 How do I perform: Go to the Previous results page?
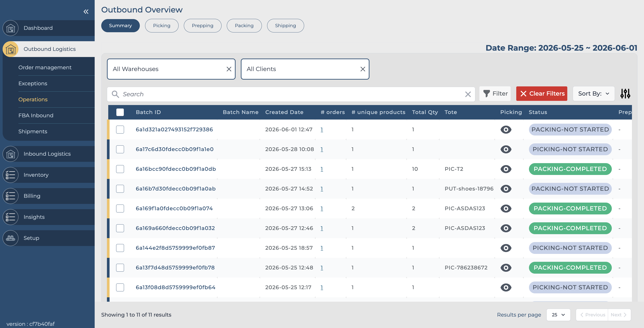tap(592, 315)
